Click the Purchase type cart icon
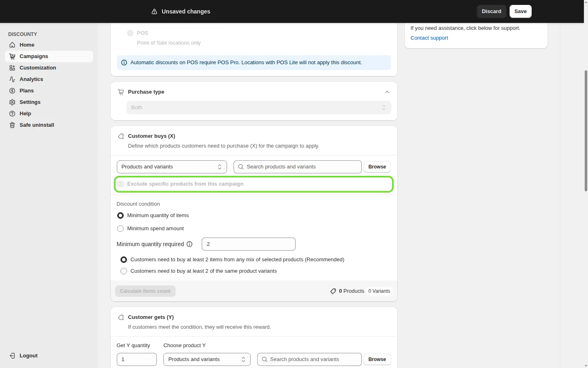 click(x=121, y=92)
